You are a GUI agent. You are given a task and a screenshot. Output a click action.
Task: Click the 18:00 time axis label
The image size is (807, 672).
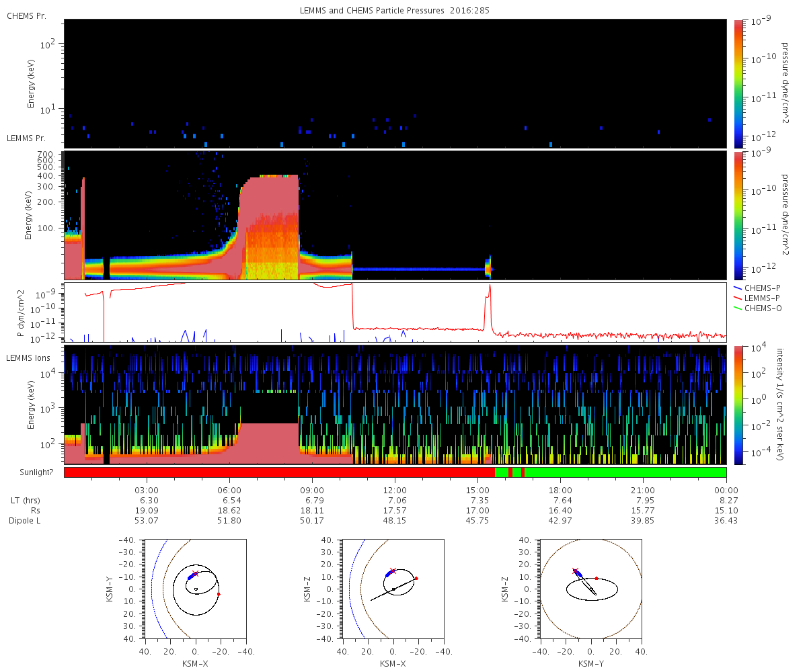(560, 490)
